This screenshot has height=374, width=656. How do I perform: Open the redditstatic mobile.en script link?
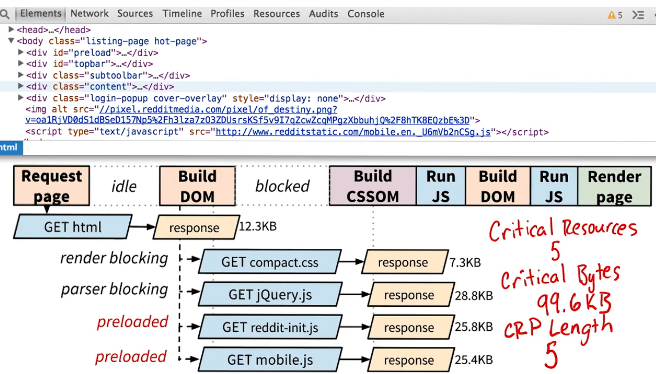coord(353,132)
